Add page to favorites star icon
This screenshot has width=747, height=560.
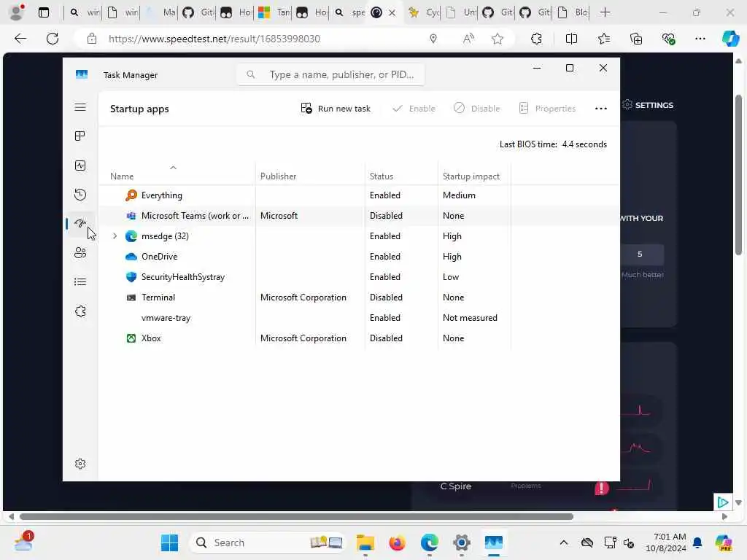(x=498, y=39)
